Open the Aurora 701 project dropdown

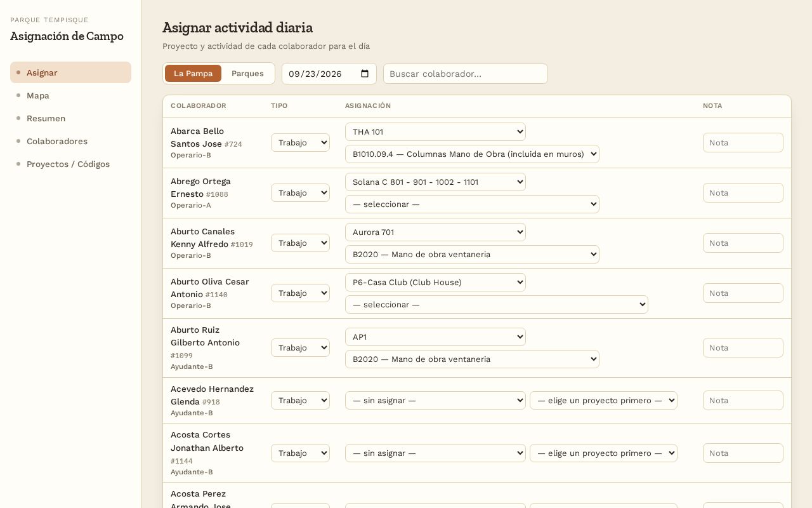coord(435,232)
